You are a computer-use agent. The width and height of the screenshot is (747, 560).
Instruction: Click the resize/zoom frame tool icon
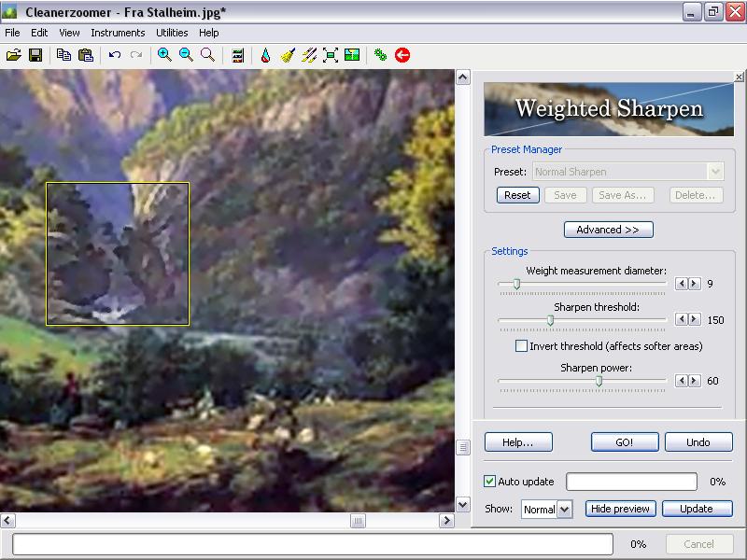tap(331, 55)
